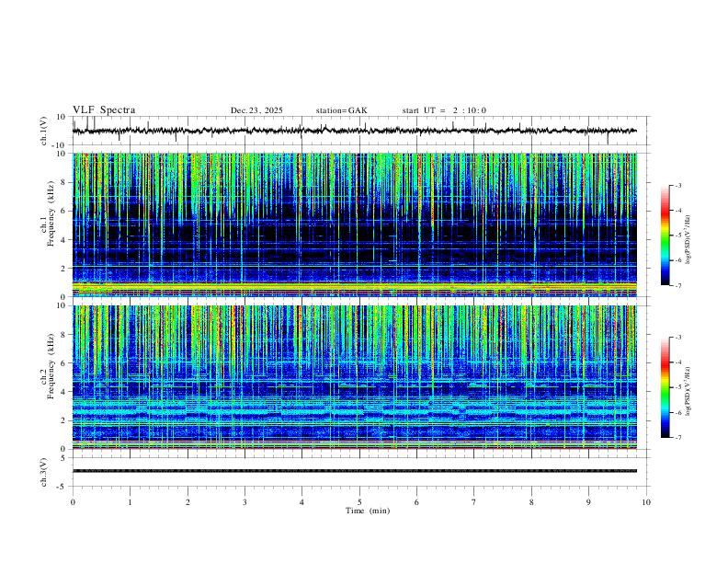Click the time axis tick label "8"
The width and height of the screenshot is (728, 563).
click(531, 502)
